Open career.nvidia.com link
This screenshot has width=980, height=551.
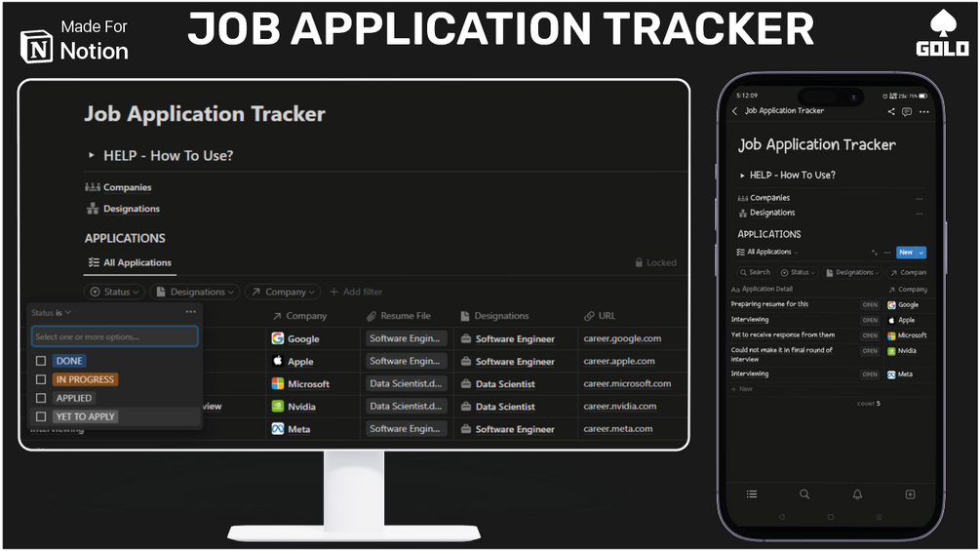tap(620, 406)
